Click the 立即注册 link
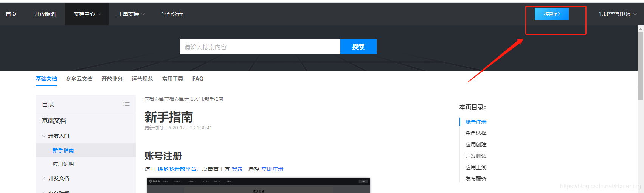The width and height of the screenshot is (644, 193). tap(272, 169)
